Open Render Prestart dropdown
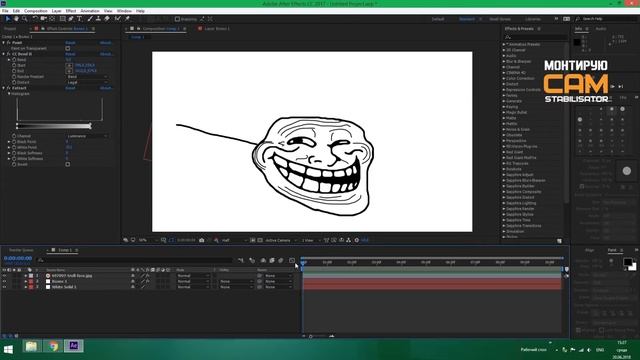640x360 pixels. pyautogui.click(x=87, y=77)
